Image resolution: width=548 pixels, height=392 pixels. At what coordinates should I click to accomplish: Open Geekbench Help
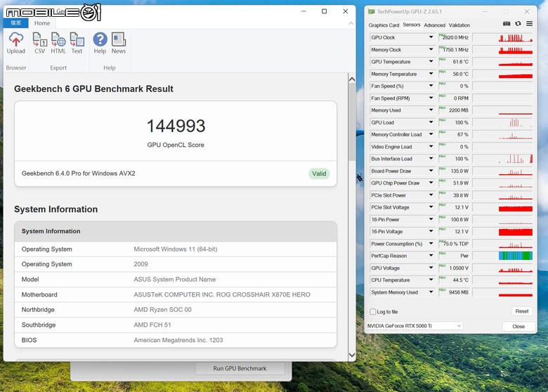pos(100,43)
